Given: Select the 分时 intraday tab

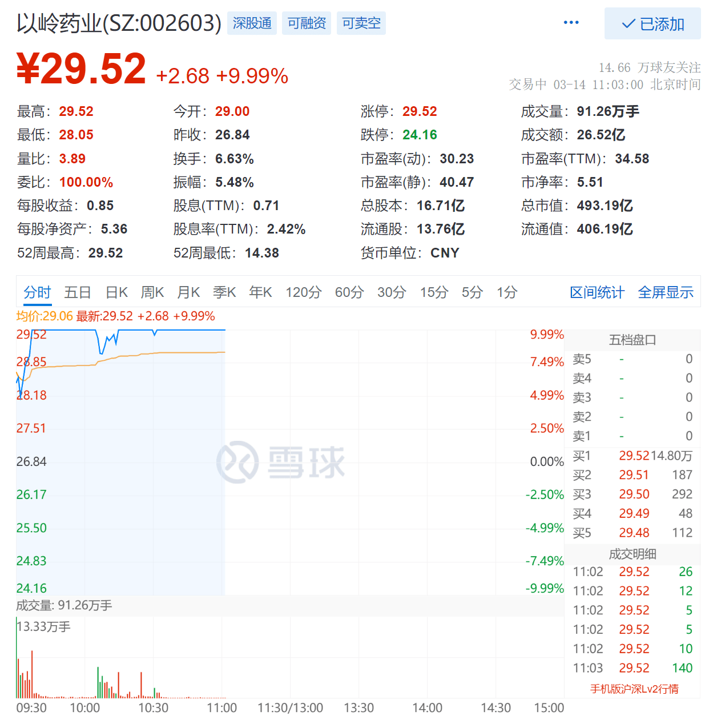Looking at the screenshot, I should pos(37,292).
